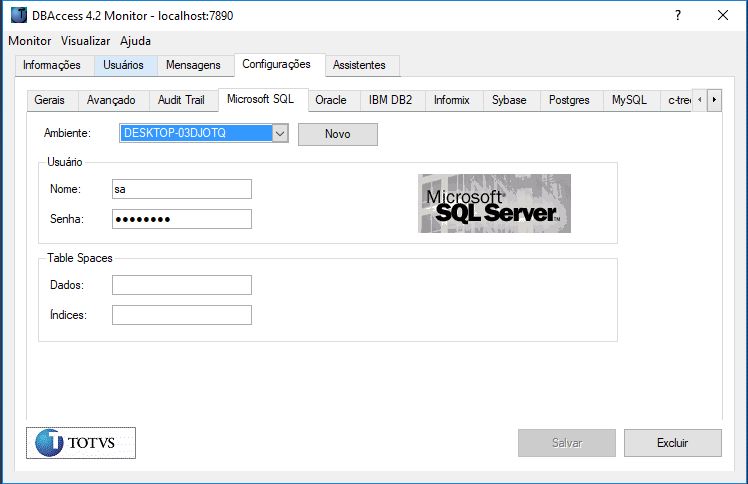Close the DBAccess Monitor window

(x=723, y=15)
